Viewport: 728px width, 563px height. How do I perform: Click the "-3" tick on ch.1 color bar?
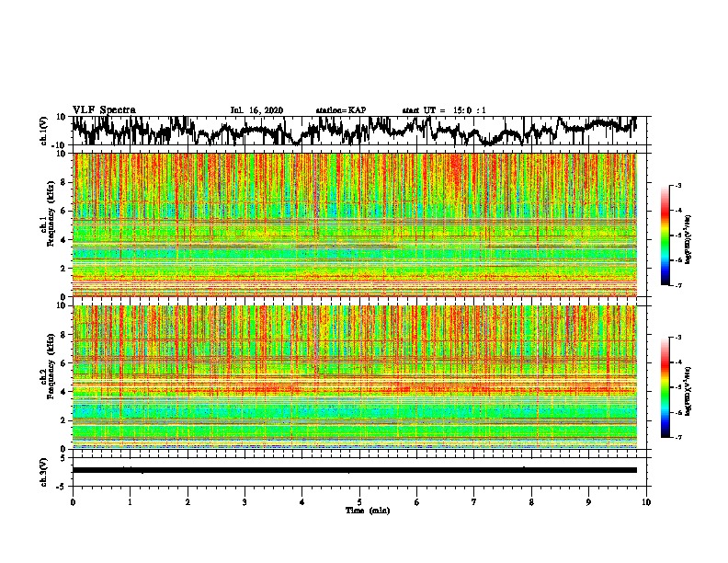[x=677, y=186]
